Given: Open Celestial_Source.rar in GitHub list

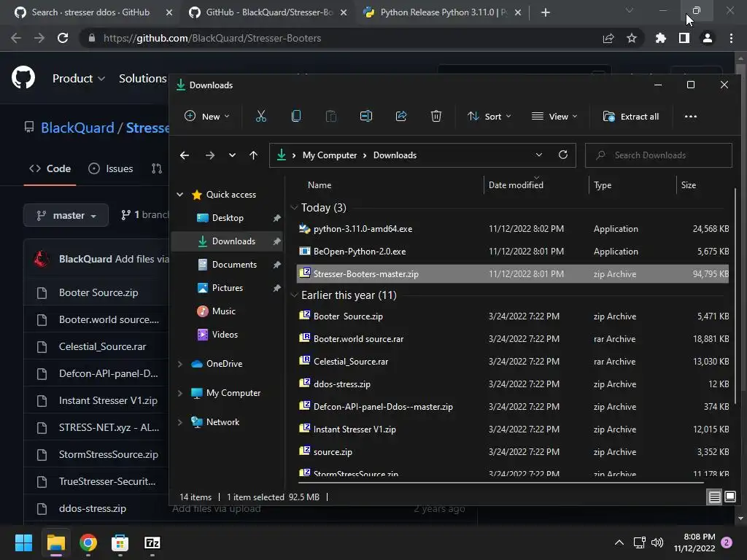Looking at the screenshot, I should point(102,346).
